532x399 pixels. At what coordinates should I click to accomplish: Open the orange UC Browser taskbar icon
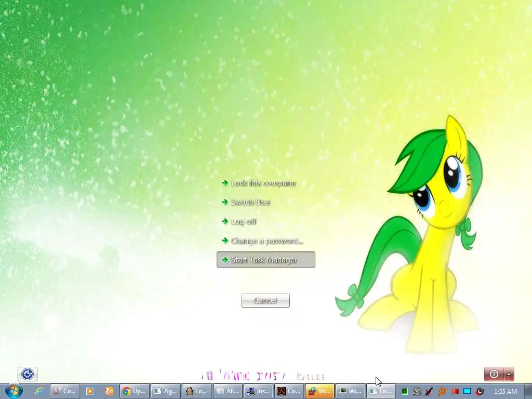(x=109, y=391)
